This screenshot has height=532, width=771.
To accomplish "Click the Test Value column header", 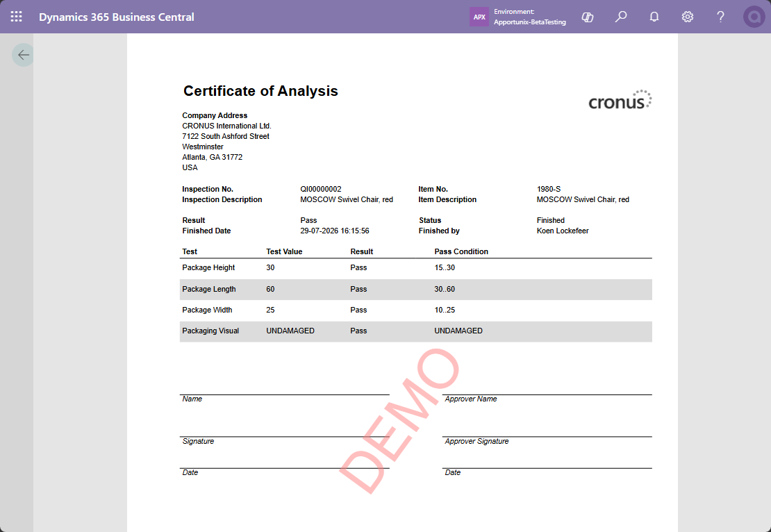I will [x=284, y=251].
